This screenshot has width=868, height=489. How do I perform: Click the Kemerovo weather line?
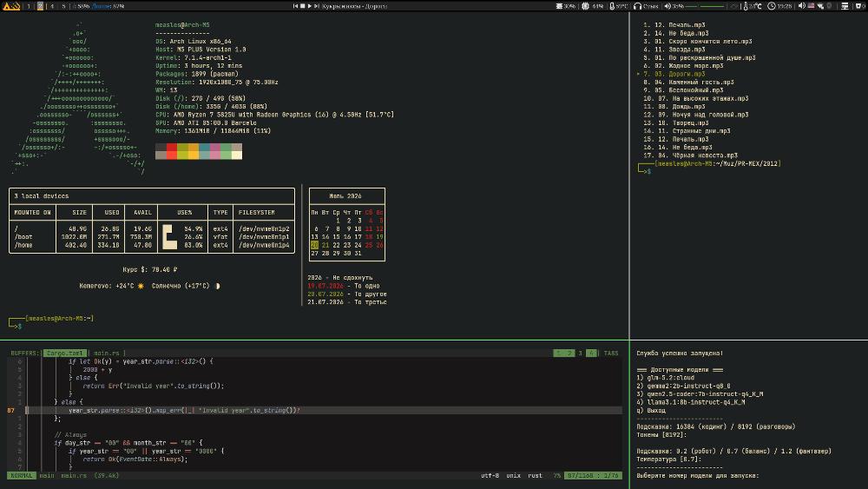[149, 286]
